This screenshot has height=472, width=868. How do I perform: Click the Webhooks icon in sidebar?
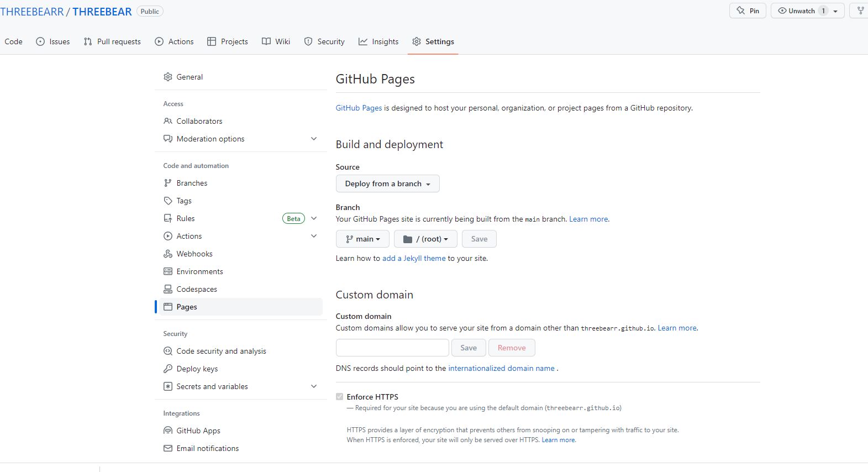[x=168, y=254]
